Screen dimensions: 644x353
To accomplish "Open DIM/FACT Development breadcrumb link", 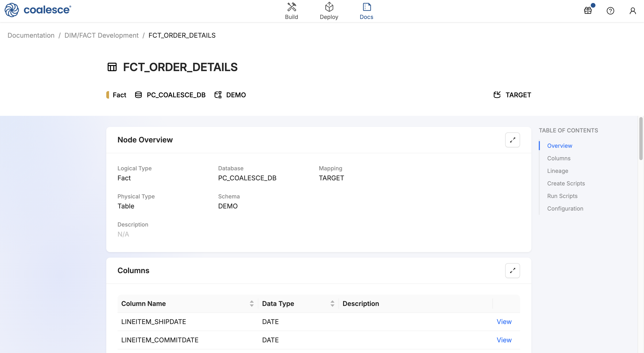I will [x=101, y=35].
